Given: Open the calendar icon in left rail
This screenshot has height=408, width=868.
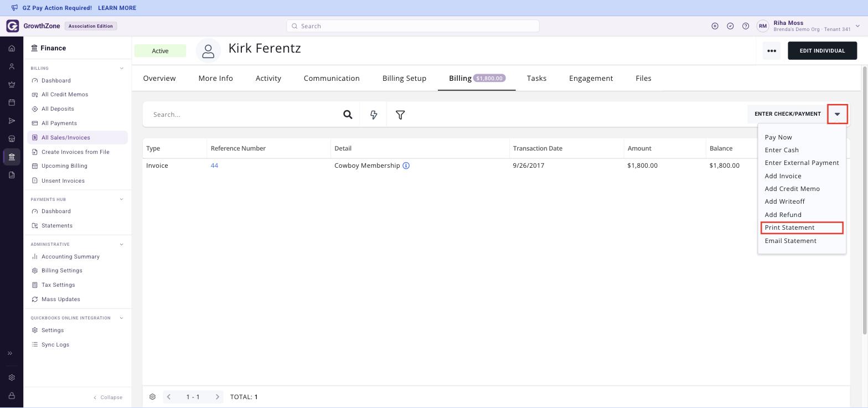Looking at the screenshot, I should pyautogui.click(x=12, y=102).
